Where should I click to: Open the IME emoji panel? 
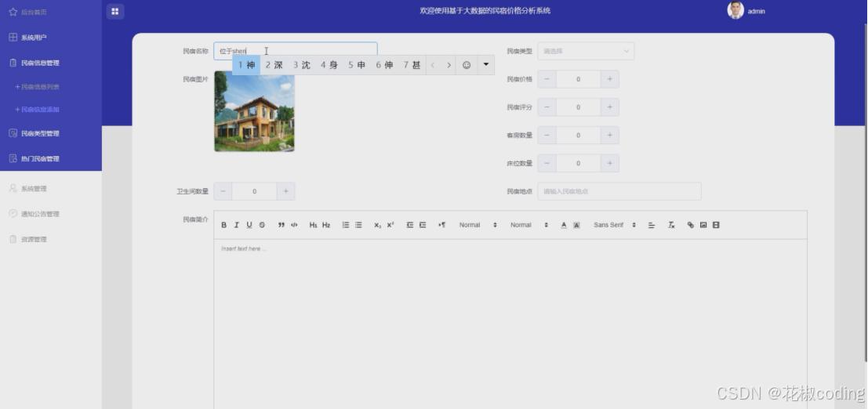tap(467, 65)
